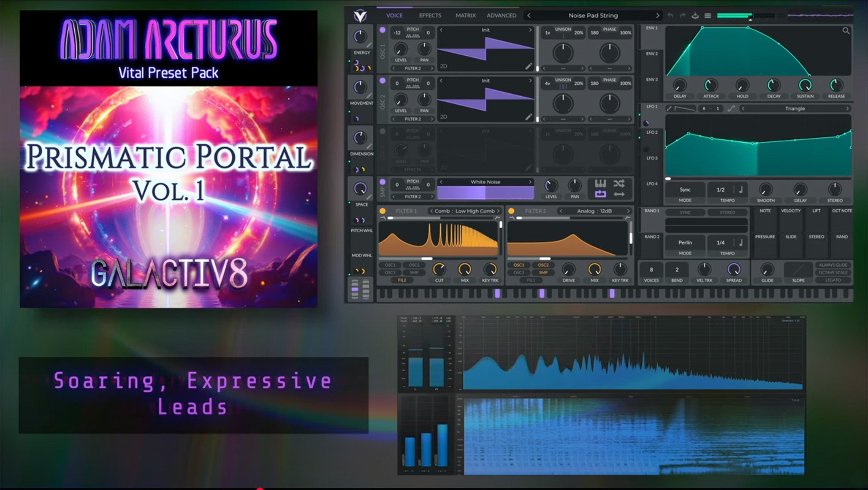Viewport: 868px width, 490px height.
Task: Switch to the ADVANCED tab
Action: [x=501, y=16]
